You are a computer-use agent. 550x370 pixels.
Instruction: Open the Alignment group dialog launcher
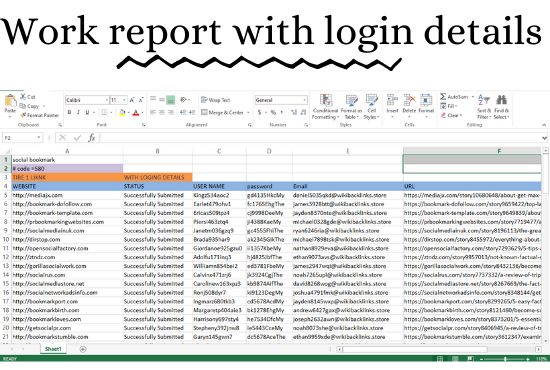click(x=249, y=125)
